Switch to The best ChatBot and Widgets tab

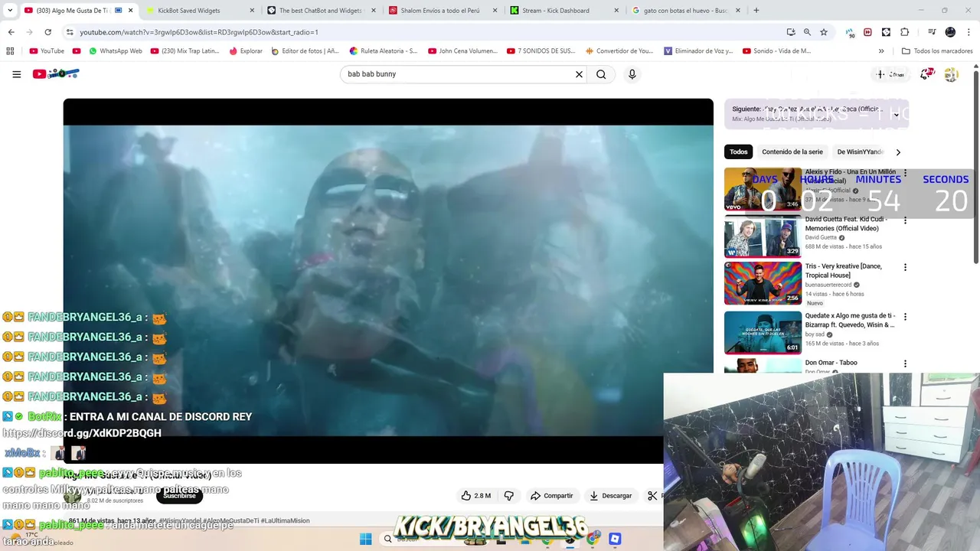click(x=320, y=11)
